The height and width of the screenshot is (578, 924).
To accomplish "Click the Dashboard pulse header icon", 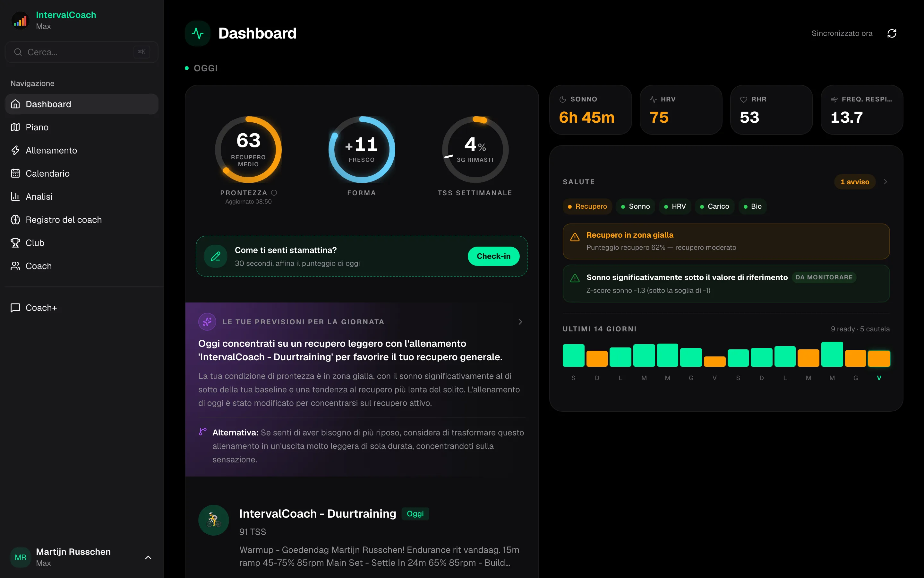I will pos(197,33).
